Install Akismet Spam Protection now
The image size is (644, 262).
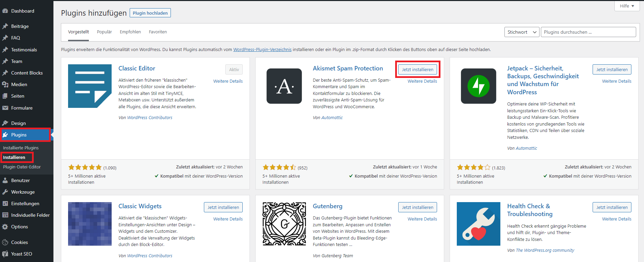click(418, 69)
